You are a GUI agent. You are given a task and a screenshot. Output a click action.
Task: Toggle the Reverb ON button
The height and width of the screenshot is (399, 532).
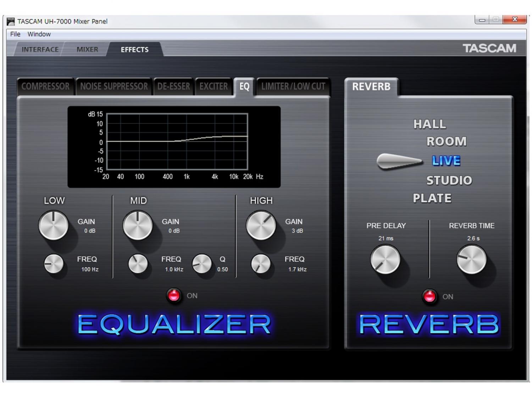pos(430,296)
